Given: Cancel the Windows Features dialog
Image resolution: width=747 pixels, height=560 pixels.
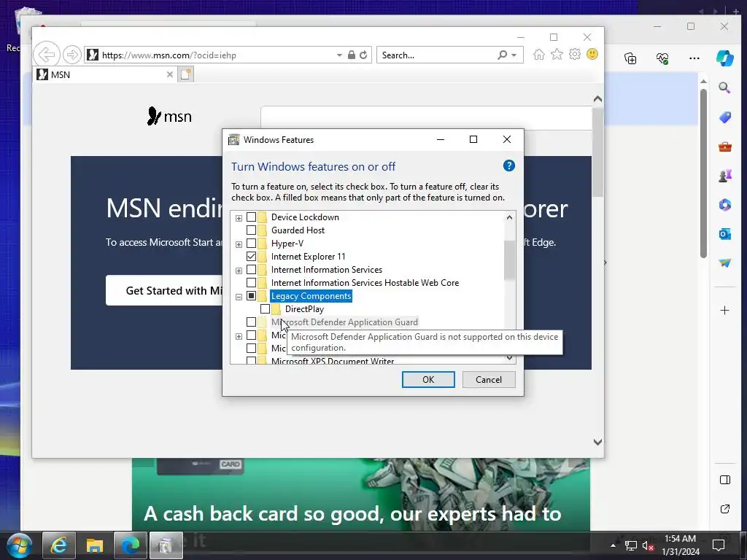Looking at the screenshot, I should (489, 379).
